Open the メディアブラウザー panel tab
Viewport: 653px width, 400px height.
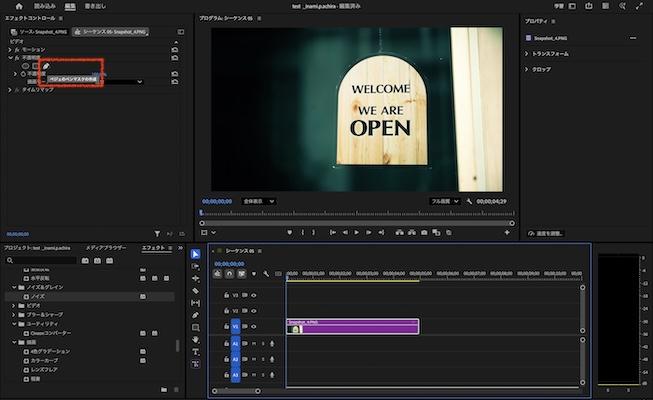[x=105, y=246]
